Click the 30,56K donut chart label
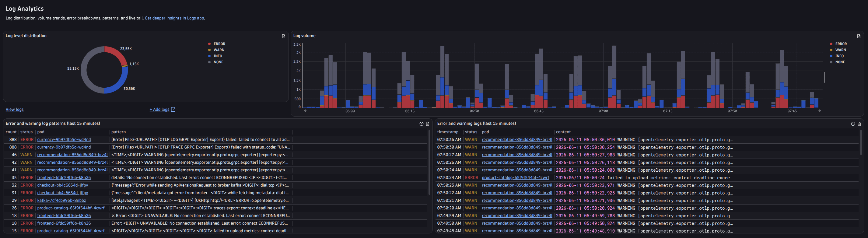This screenshot has width=868, height=238. pos(129,89)
